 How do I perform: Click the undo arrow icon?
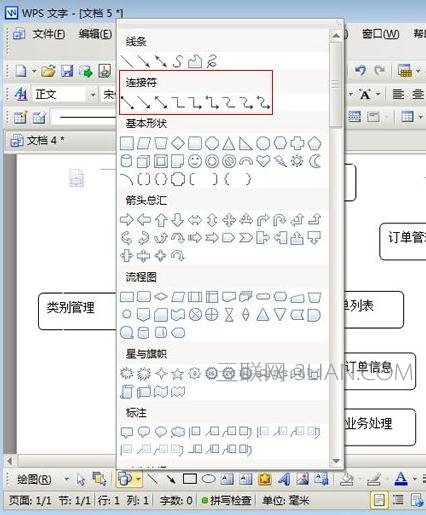click(360, 70)
